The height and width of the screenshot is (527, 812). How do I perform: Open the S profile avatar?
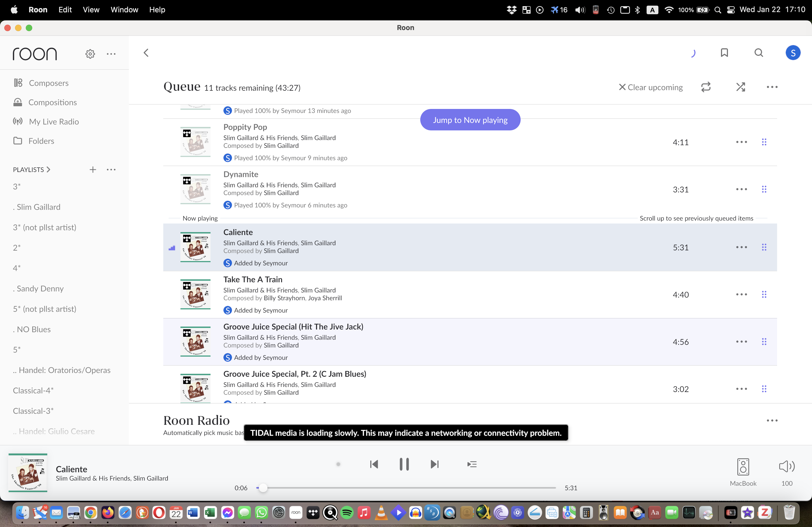pos(793,53)
